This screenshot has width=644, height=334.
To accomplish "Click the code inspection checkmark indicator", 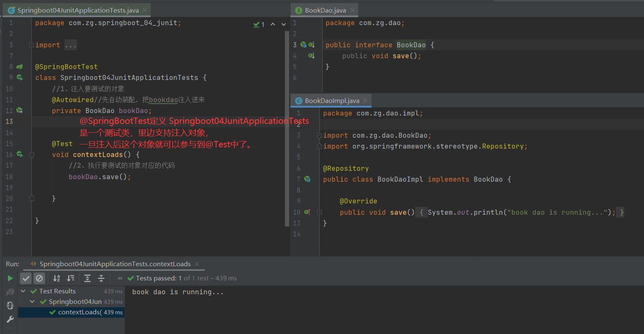I will tap(259, 25).
